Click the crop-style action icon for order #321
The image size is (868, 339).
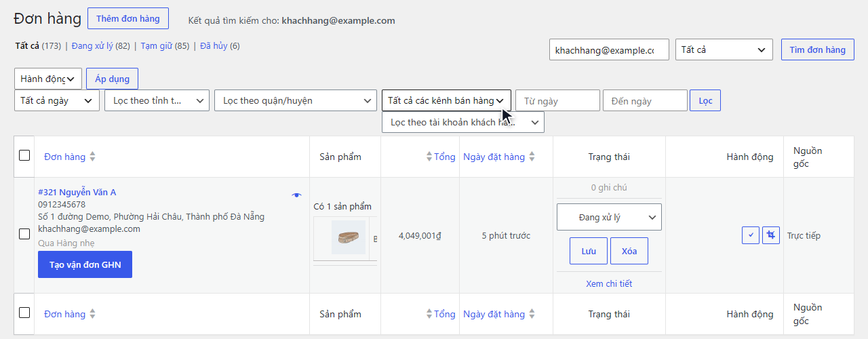coord(770,235)
